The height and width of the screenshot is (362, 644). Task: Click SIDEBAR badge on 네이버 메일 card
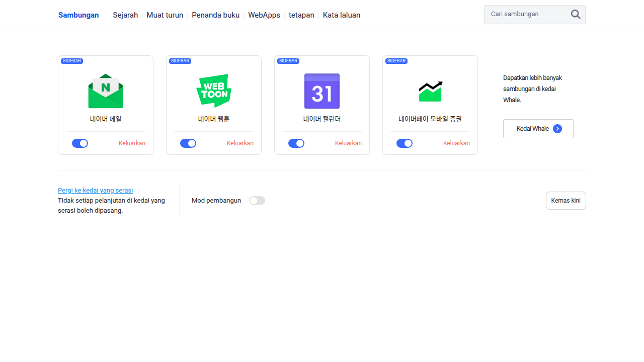pyautogui.click(x=72, y=61)
